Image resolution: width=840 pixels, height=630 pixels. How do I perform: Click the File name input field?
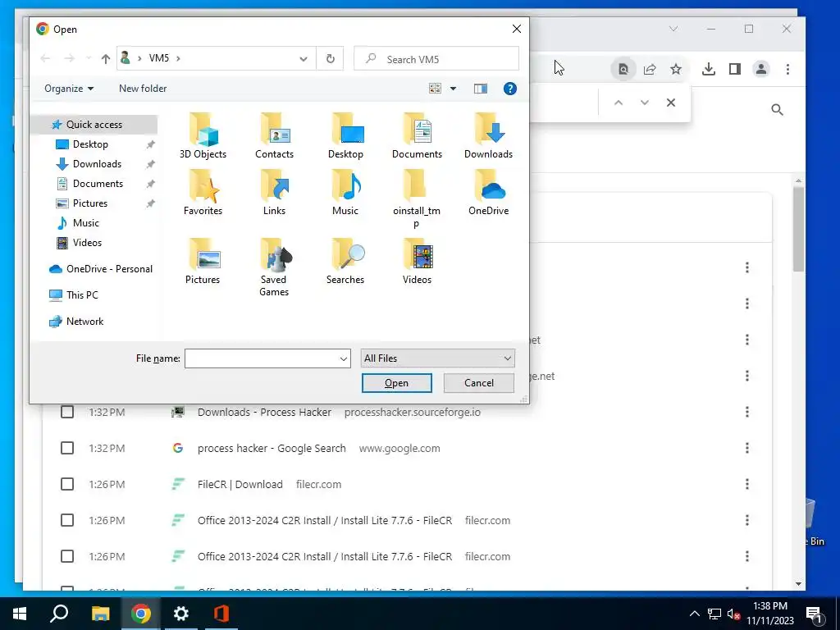coord(262,358)
